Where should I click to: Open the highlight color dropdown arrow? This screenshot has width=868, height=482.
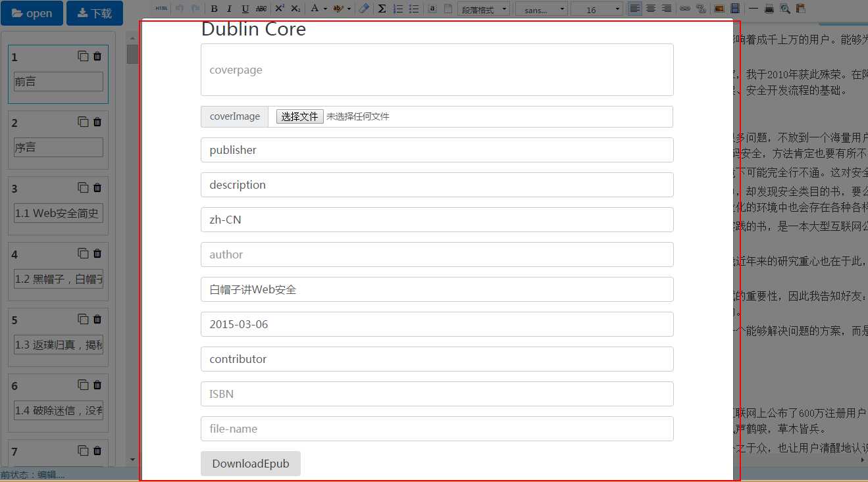tap(349, 9)
